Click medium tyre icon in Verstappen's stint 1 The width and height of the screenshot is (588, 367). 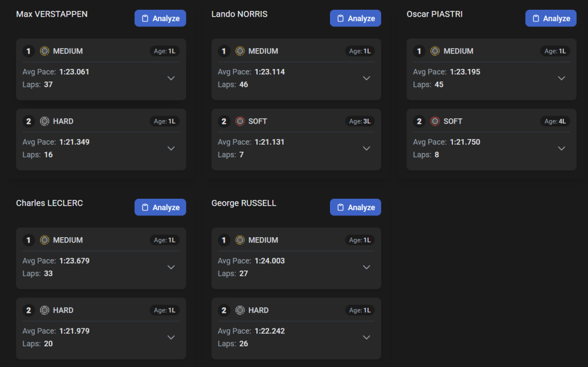coord(45,51)
